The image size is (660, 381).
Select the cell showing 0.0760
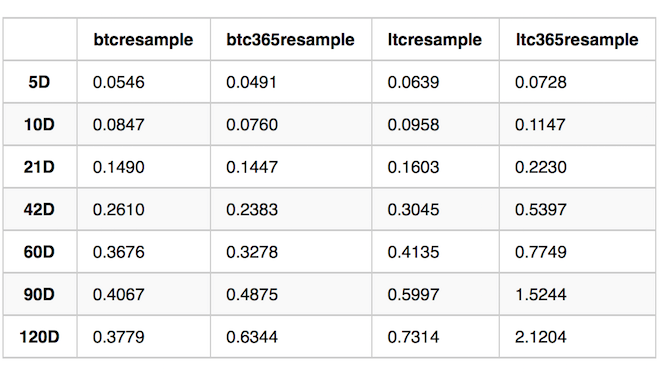[252, 125]
